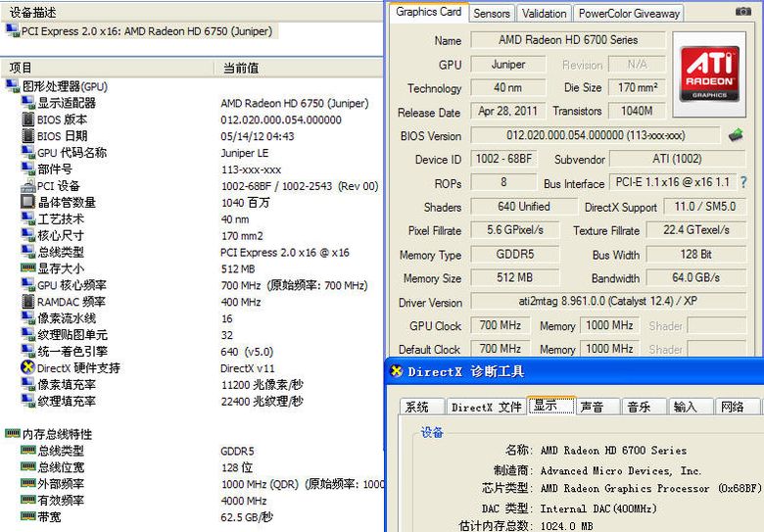The height and width of the screenshot is (532, 764).
Task: Open the DirectX 文件 tab
Action: (486, 407)
